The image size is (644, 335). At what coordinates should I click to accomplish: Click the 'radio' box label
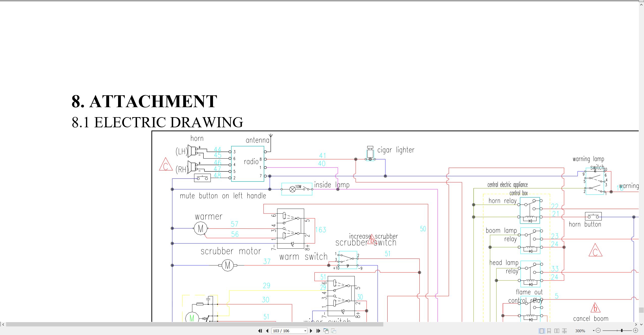pyautogui.click(x=251, y=162)
